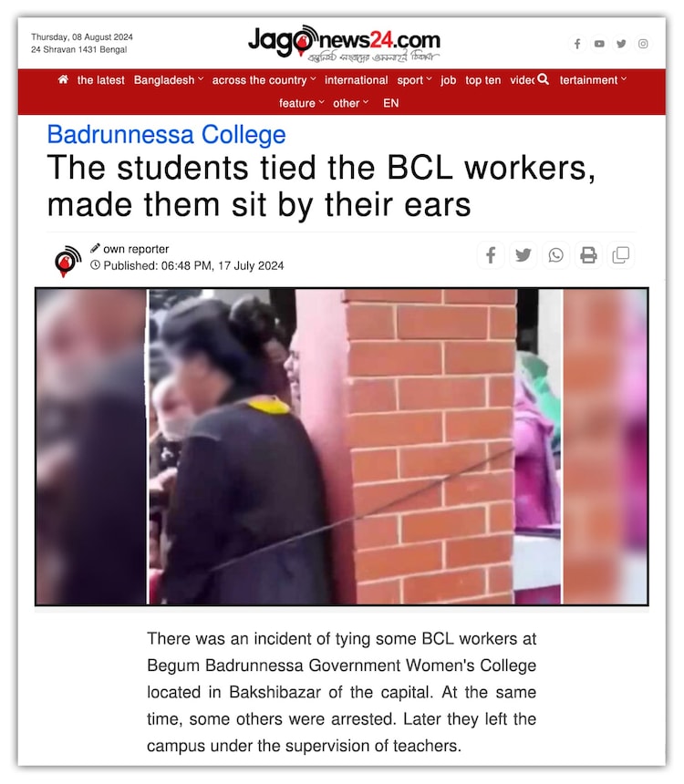Viewport: 684px width, 784px height.
Task: Open Twitter icon in header
Action: pos(621,44)
